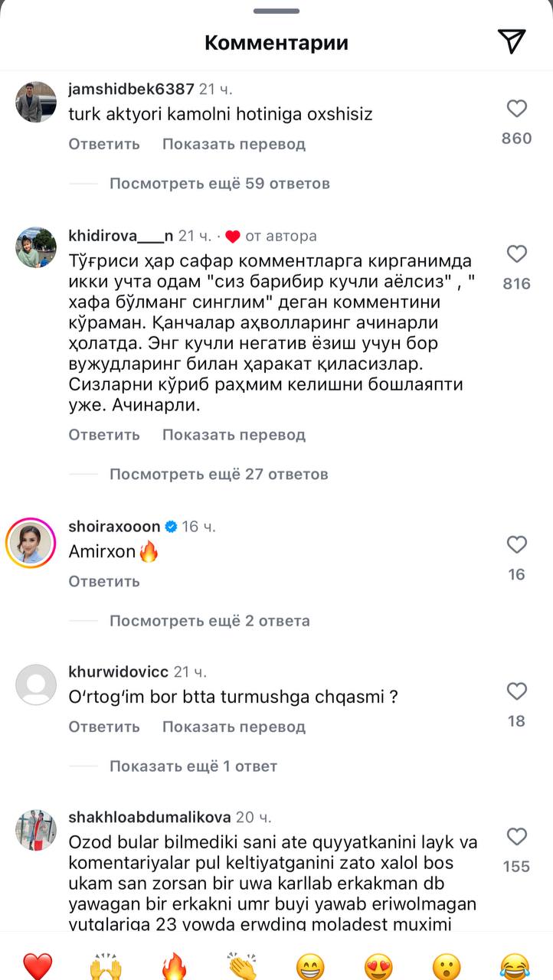Like khidirova___n's comment with the heart
This screenshot has height=980, width=553.
coord(517,254)
